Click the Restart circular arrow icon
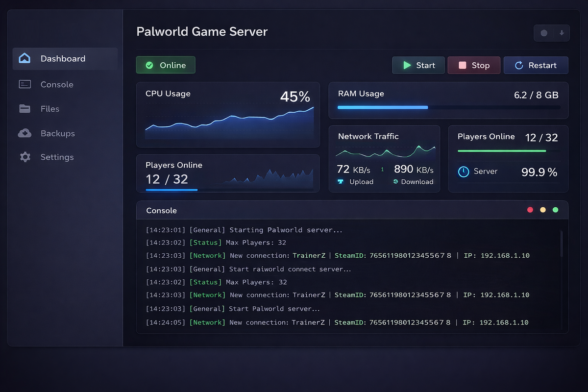Image resolution: width=588 pixels, height=392 pixels. 519,65
